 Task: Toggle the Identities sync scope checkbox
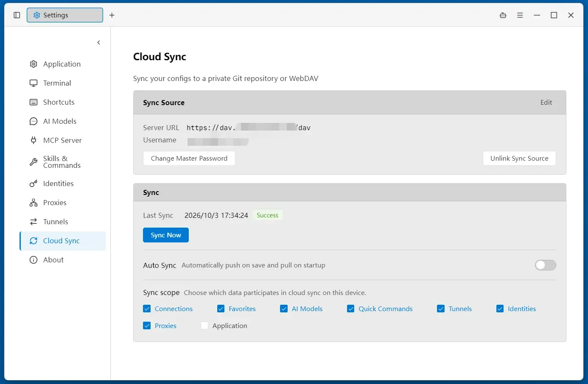tap(500, 309)
